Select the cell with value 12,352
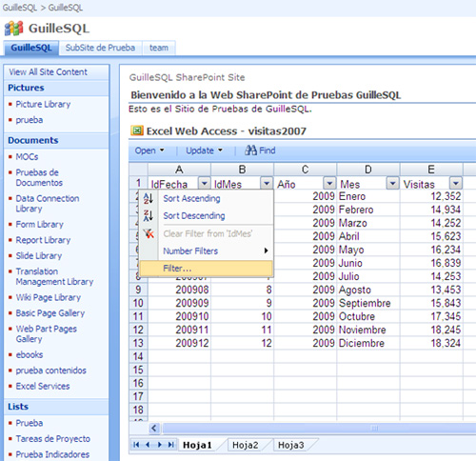476x461 pixels. (431, 196)
